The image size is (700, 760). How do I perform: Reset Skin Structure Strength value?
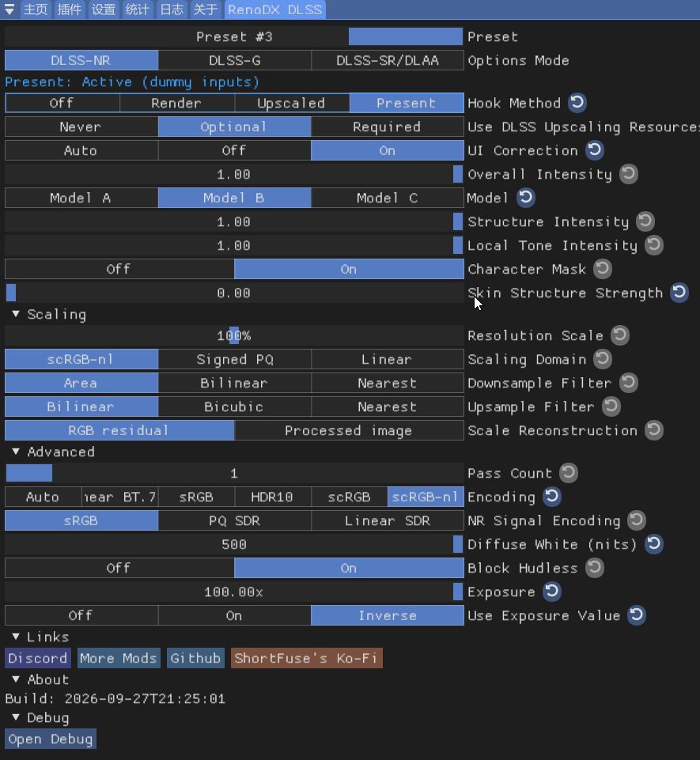pos(679,293)
